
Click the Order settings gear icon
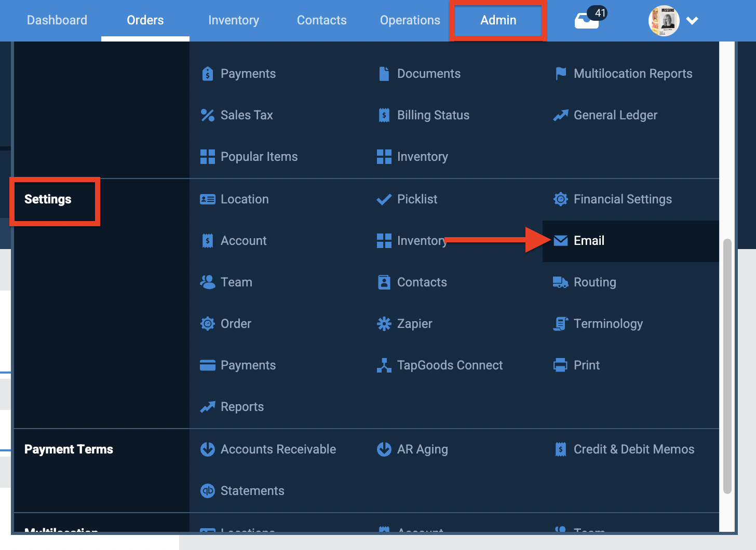207,323
